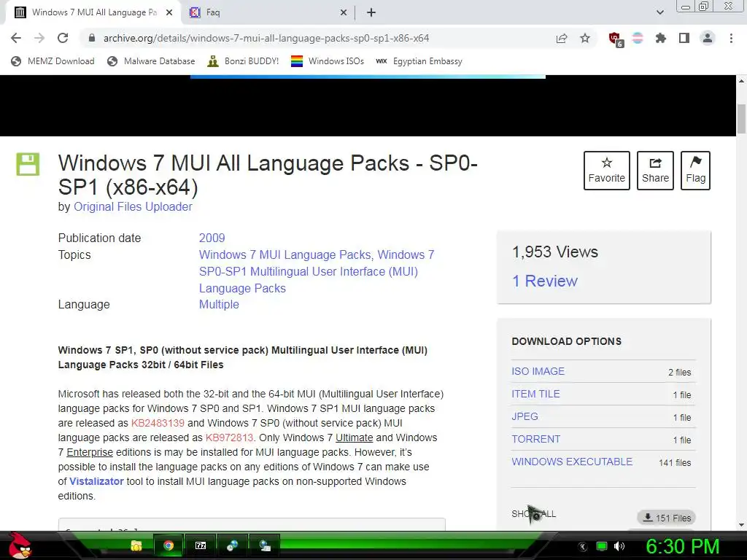Click the Enterprise underlined link
This screenshot has height=560, width=747.
90,452
